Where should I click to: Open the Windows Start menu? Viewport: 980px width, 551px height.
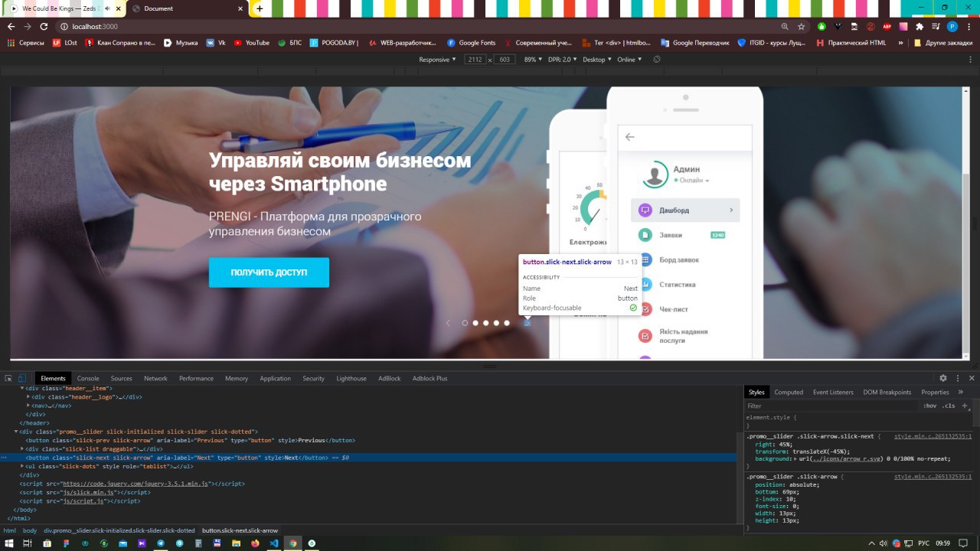click(8, 543)
